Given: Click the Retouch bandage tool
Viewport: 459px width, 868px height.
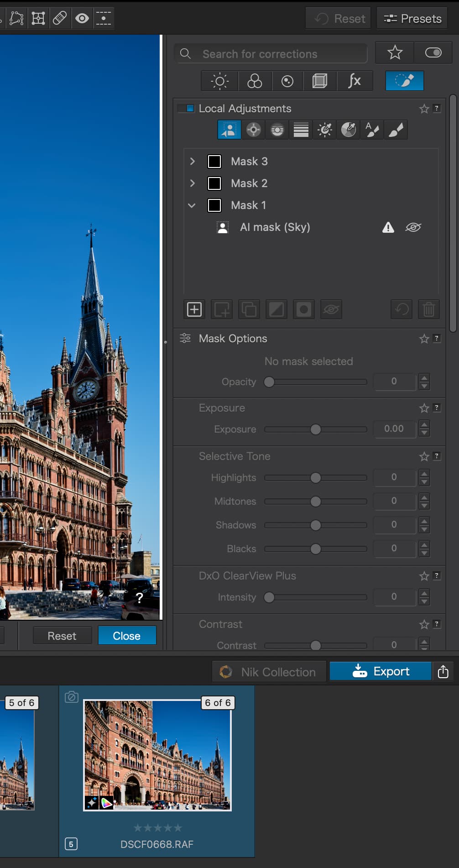Looking at the screenshot, I should 60,18.
